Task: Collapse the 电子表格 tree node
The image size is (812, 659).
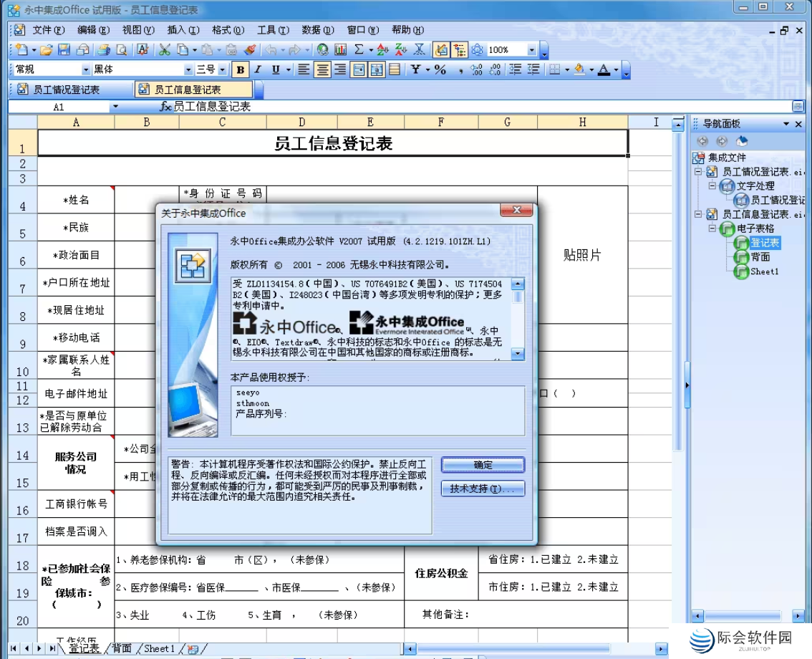Action: tap(712, 229)
